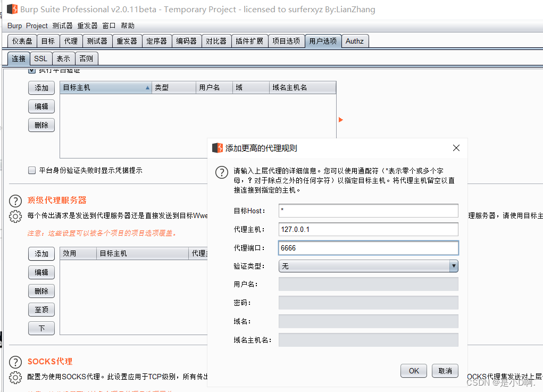Click the help icon beside SOCKS代理
Image resolution: width=543 pixels, height=392 pixels.
(x=15, y=362)
